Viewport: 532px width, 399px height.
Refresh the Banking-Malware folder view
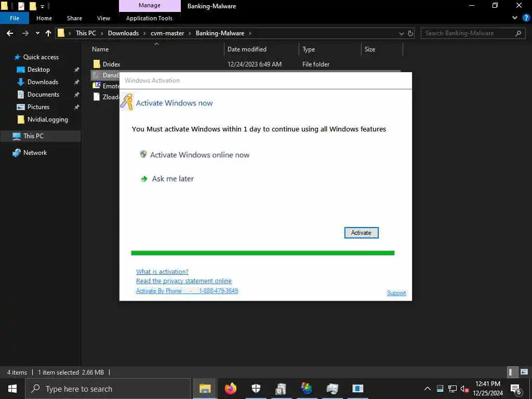[410, 33]
